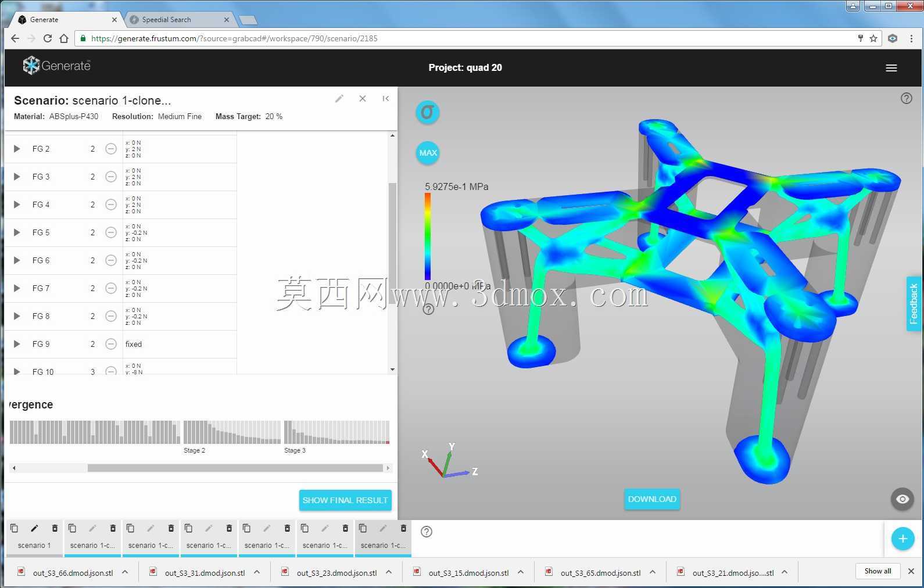The image size is (924, 588).
Task: Open options chevron for out_S3_23.dmod.json.stl
Action: (x=389, y=572)
